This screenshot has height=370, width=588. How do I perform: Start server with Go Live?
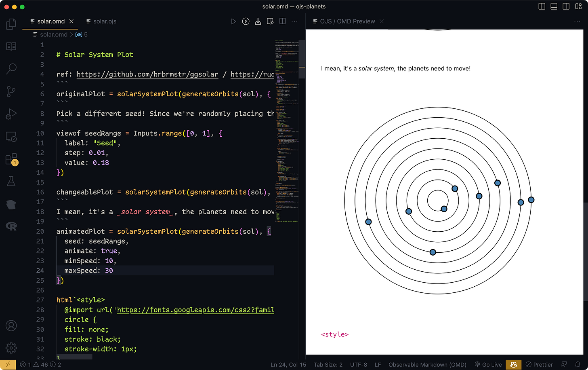(x=488, y=365)
